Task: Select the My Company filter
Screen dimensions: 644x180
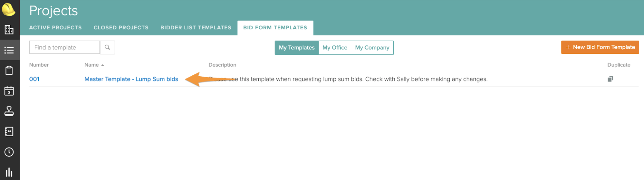Action: coord(372,48)
